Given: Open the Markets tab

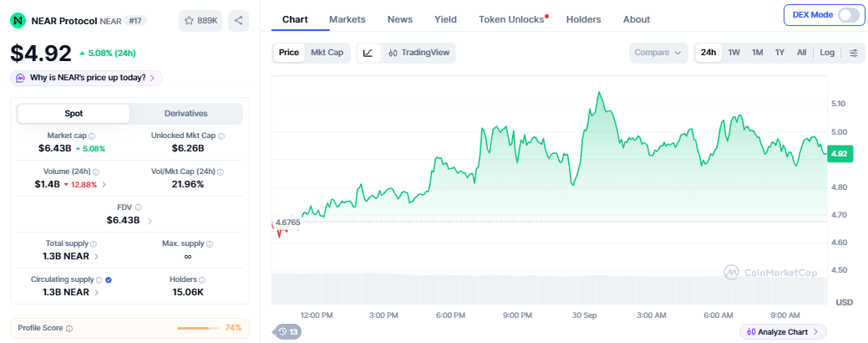Looking at the screenshot, I should (347, 19).
